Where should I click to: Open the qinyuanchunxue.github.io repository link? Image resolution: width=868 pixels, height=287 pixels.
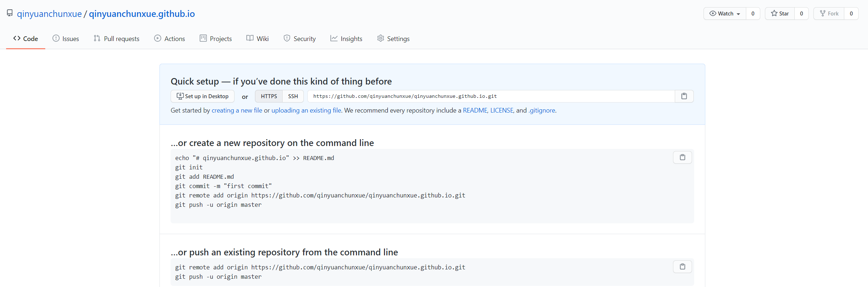142,14
